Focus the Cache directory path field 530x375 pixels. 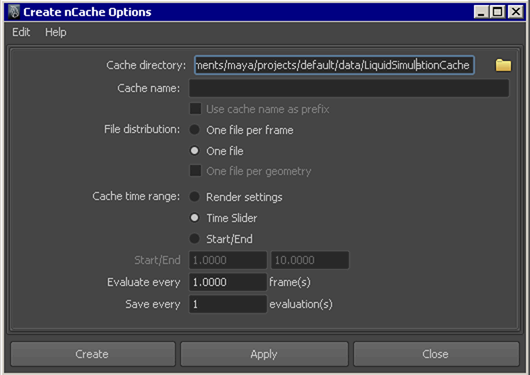(x=334, y=65)
